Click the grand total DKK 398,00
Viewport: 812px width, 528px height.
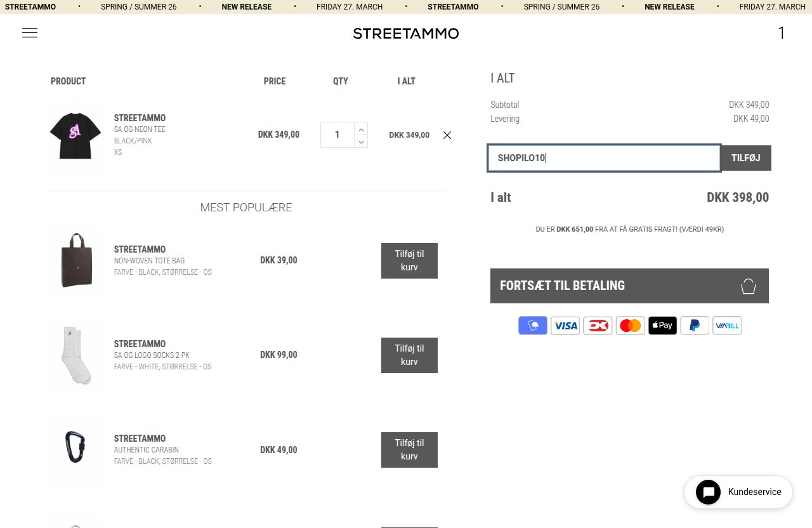[738, 197]
